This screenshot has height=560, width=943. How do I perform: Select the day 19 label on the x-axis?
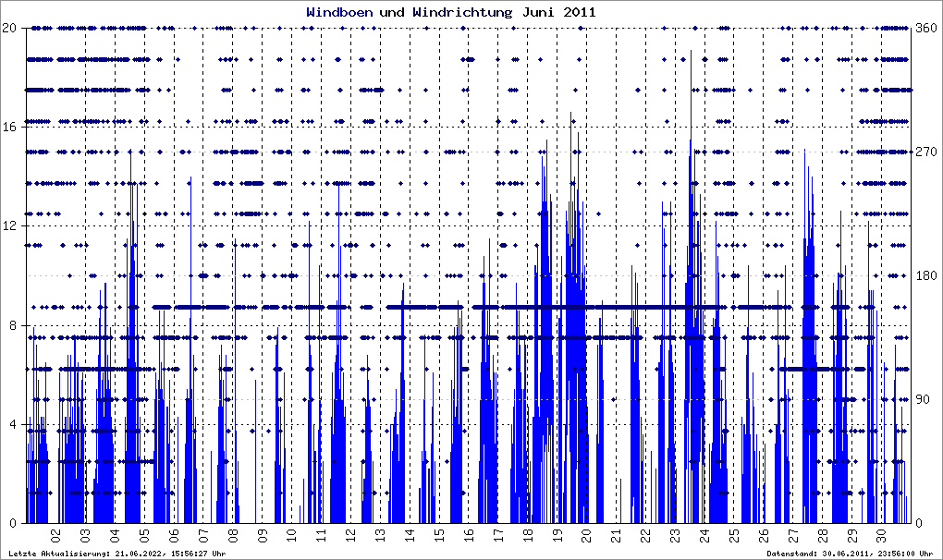pyautogui.click(x=557, y=535)
